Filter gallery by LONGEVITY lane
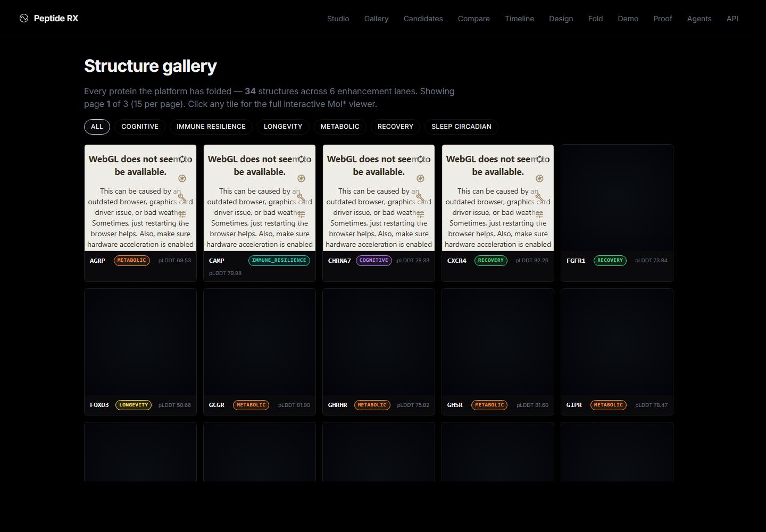Screen dimensions: 766x532 point(283,127)
